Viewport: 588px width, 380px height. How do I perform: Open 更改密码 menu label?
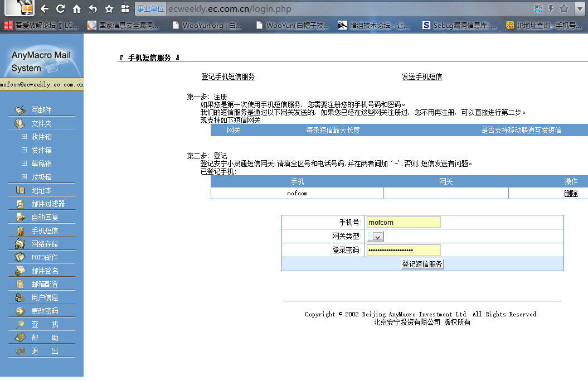pyautogui.click(x=45, y=311)
